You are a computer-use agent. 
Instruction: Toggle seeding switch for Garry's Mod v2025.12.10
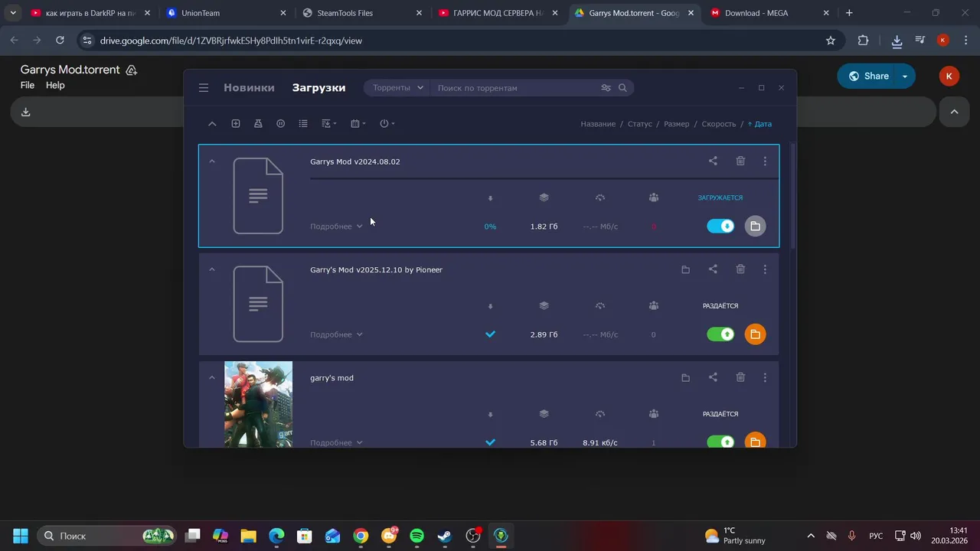(720, 334)
